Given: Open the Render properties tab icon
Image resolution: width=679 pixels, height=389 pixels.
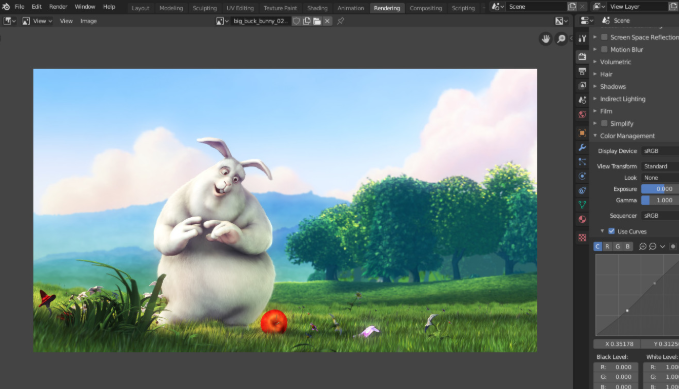Looking at the screenshot, I should tap(582, 57).
